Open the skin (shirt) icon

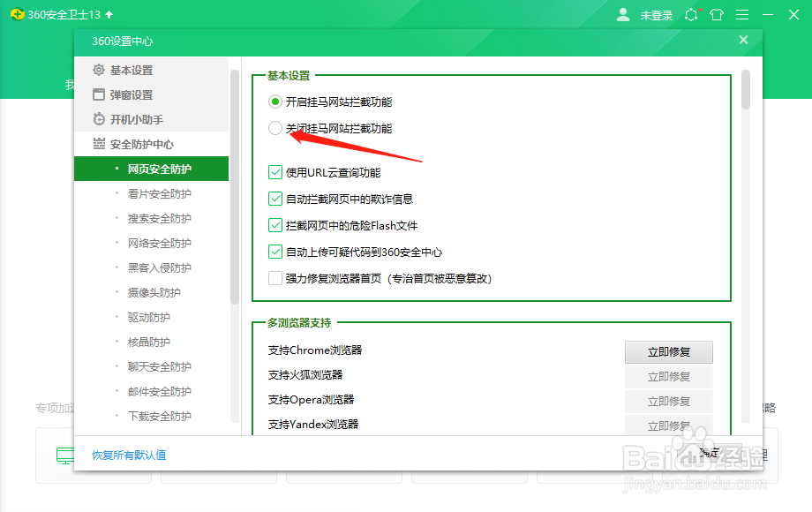pyautogui.click(x=717, y=14)
